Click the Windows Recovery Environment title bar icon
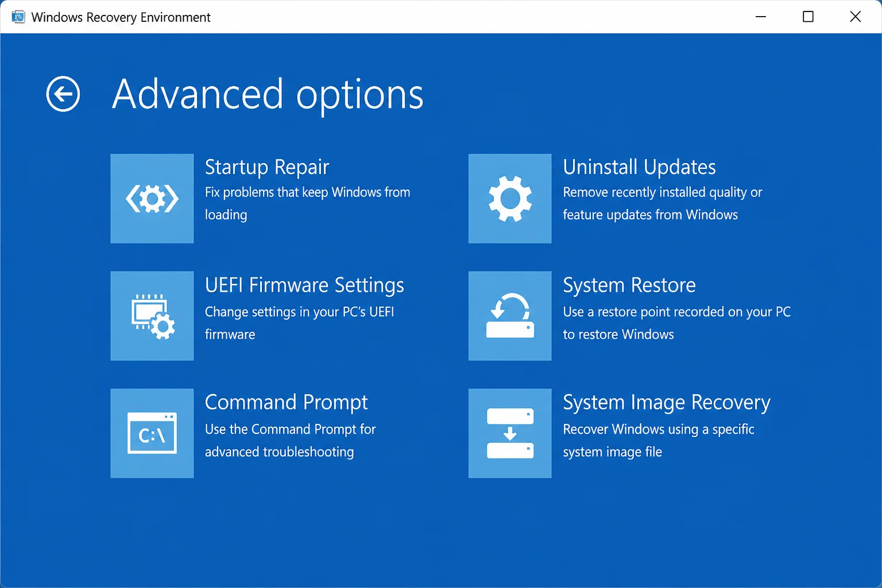The width and height of the screenshot is (882, 588). pos(18,17)
